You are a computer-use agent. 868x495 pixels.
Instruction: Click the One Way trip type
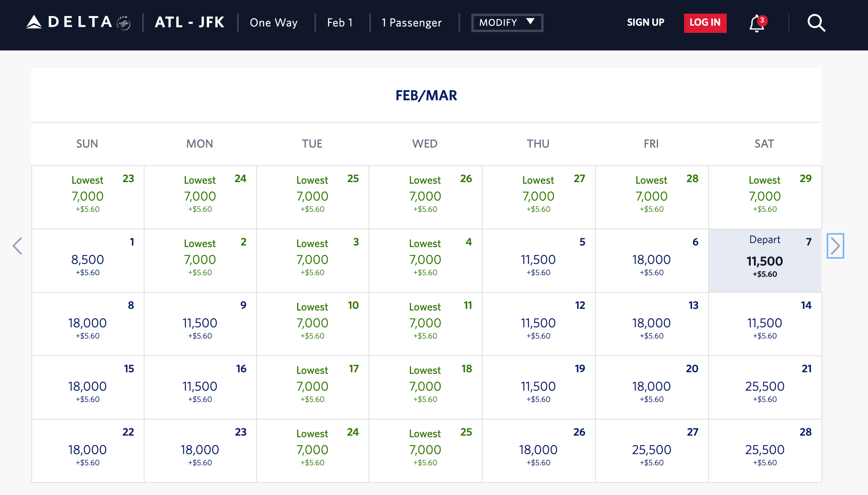273,22
